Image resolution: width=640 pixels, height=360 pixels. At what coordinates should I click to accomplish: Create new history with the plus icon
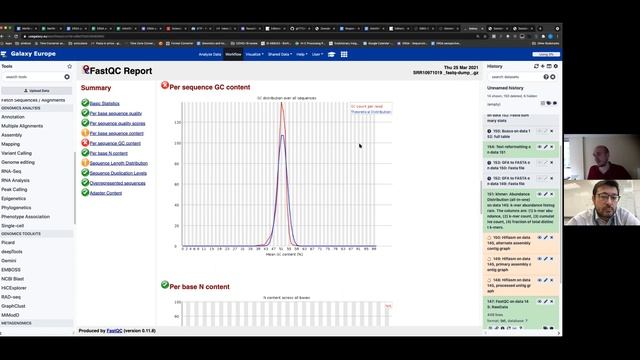[543, 66]
